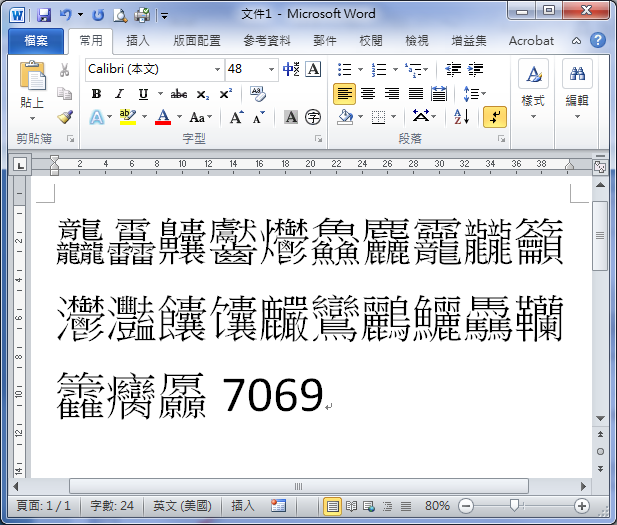Click the Redo/Repeat icon

98,15
